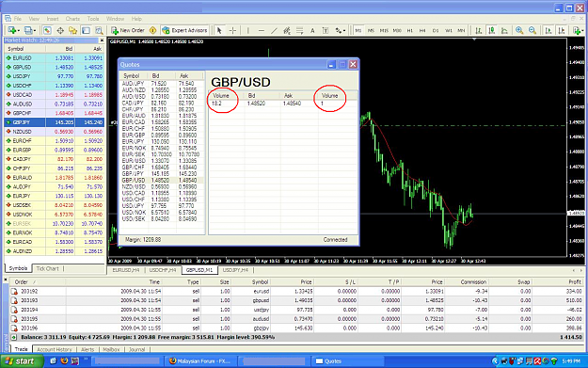Toggle the Terminal panel icon
The width and height of the screenshot is (588, 368).
pyautogui.click(x=86, y=30)
